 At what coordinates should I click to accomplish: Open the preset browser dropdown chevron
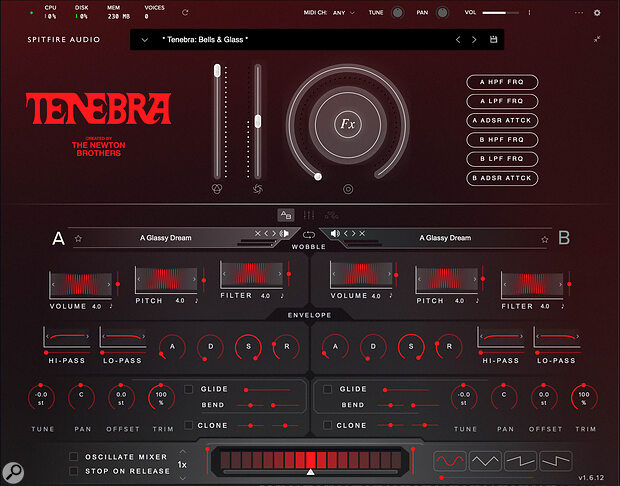click(x=145, y=40)
